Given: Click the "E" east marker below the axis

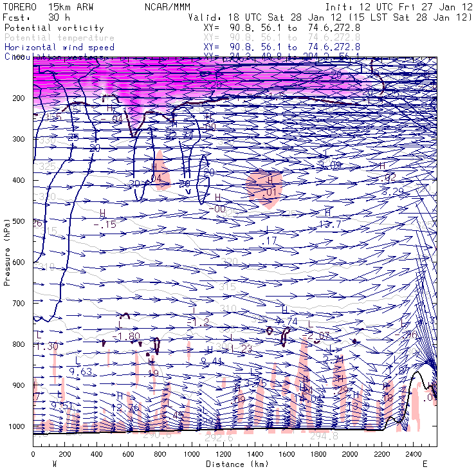Looking at the screenshot, I should [x=425, y=464].
